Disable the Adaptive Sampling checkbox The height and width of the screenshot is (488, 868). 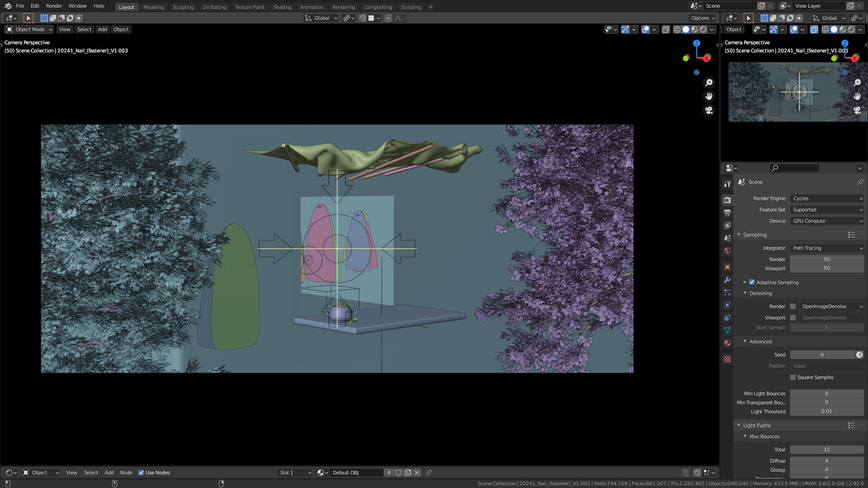[752, 282]
